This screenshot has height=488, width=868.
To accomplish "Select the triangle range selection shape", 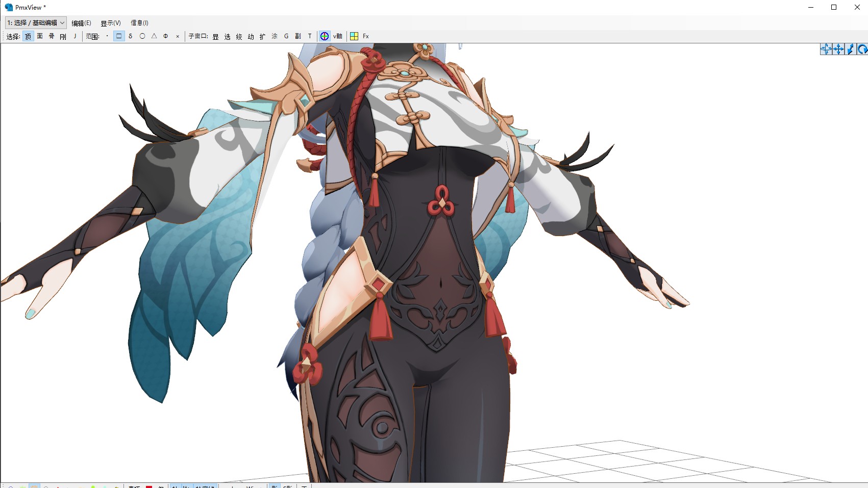I will pyautogui.click(x=154, y=36).
